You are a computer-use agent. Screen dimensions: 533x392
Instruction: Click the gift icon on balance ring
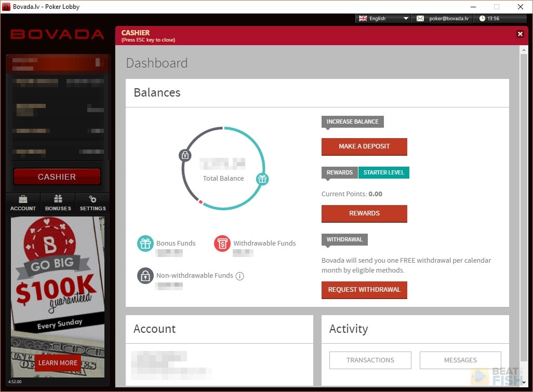(x=262, y=179)
